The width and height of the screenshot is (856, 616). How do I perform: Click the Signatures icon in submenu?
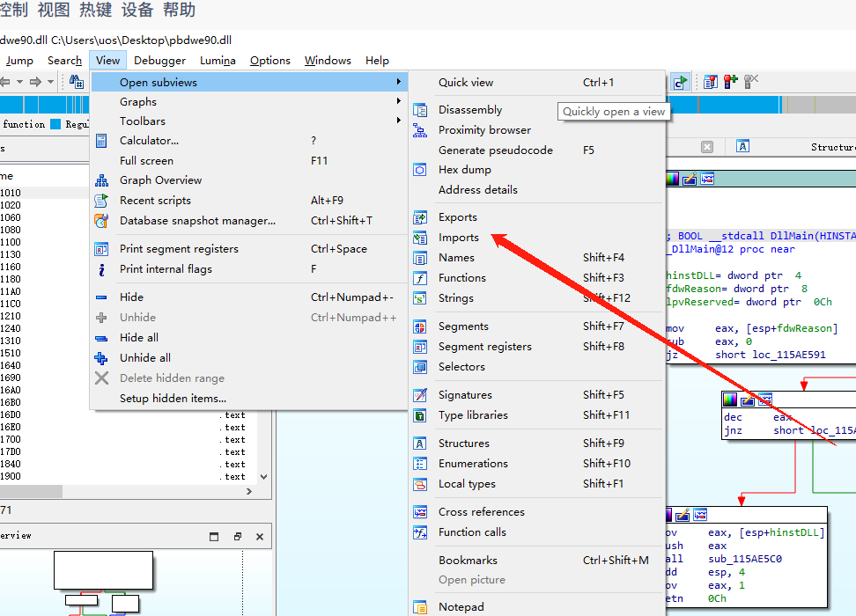(x=420, y=395)
